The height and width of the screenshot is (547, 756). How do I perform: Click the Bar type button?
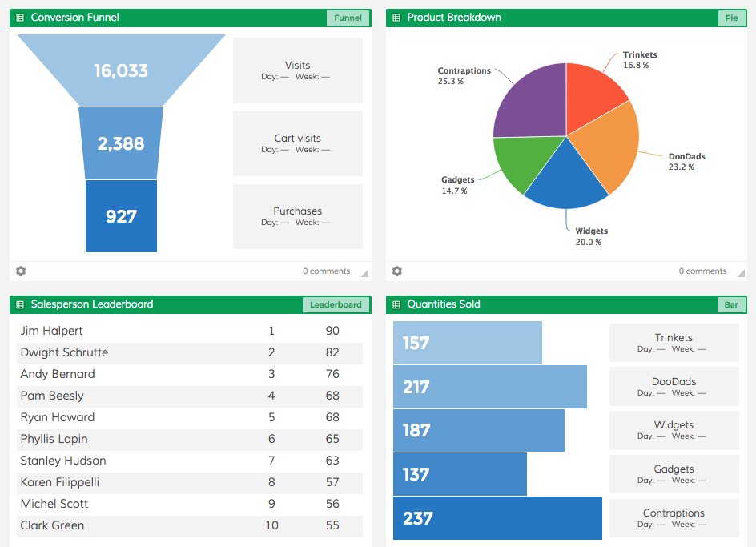[731, 304]
